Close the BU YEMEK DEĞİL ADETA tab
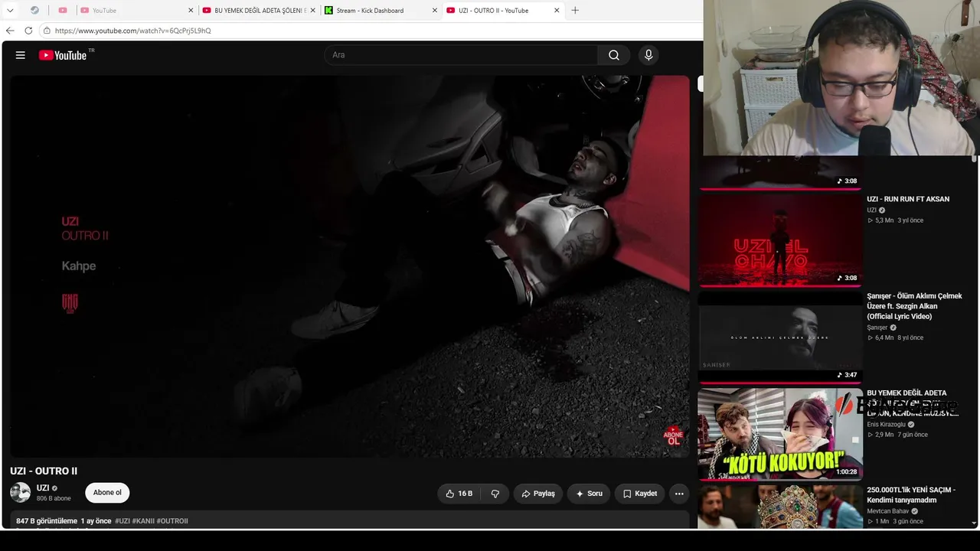Viewport: 980px width, 551px height. click(x=312, y=11)
